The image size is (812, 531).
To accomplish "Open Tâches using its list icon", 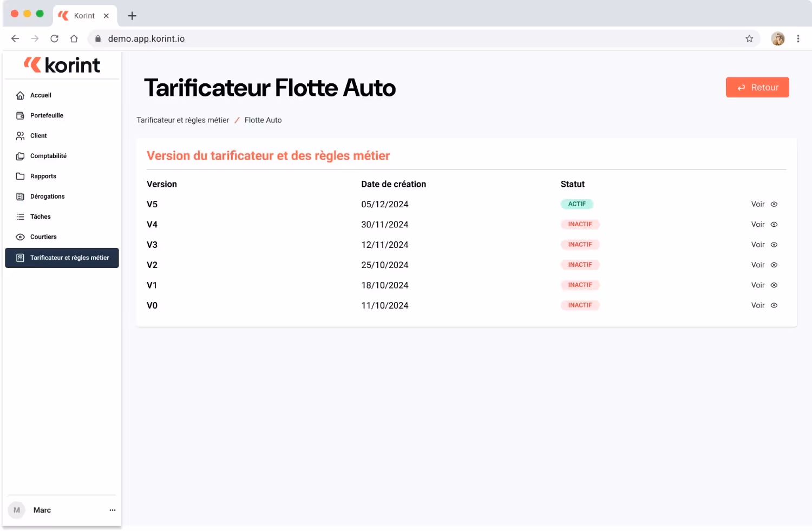I will coord(19,216).
